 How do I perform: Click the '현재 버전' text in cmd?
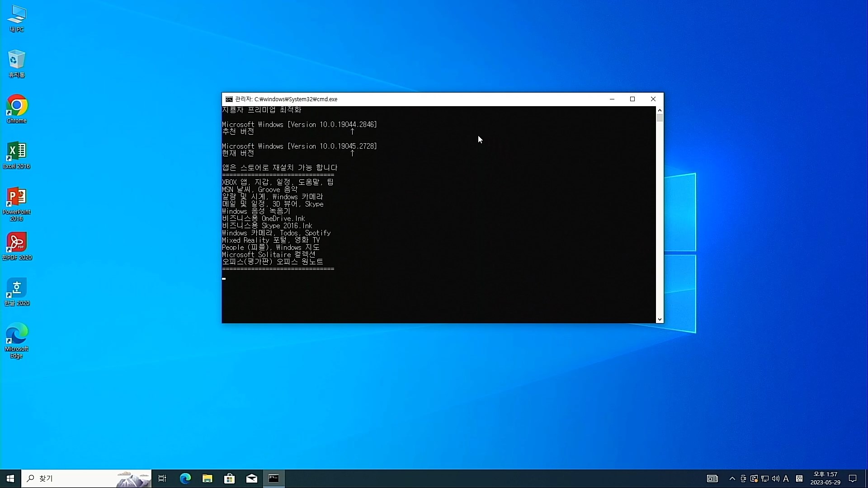pyautogui.click(x=238, y=153)
